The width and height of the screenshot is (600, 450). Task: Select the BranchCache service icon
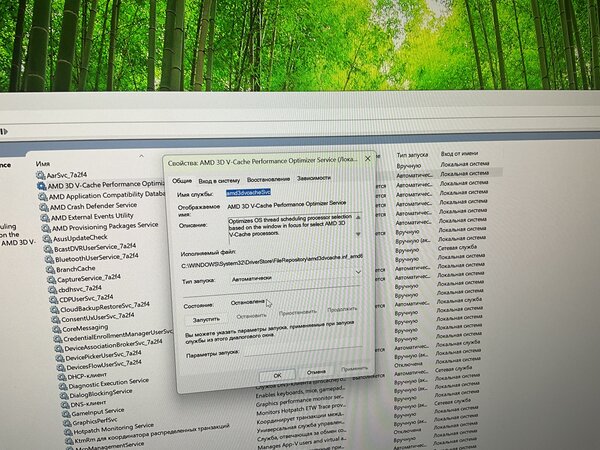tap(50, 269)
